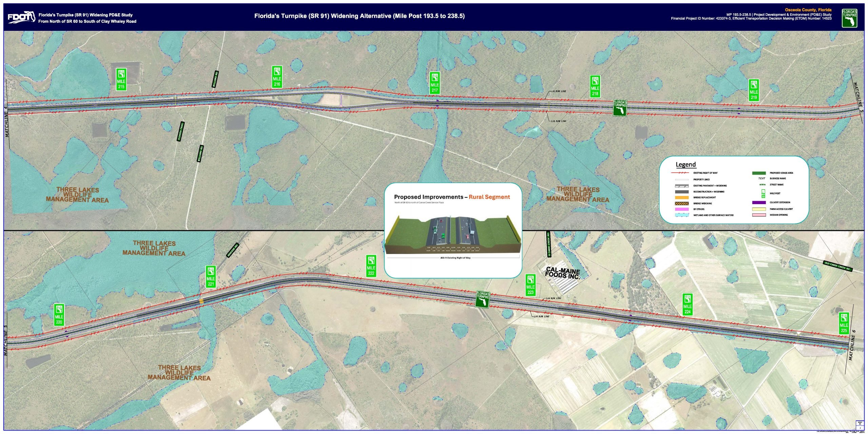Click the Mile 221 marker sign
Screen dimensions: 868x434
(211, 276)
